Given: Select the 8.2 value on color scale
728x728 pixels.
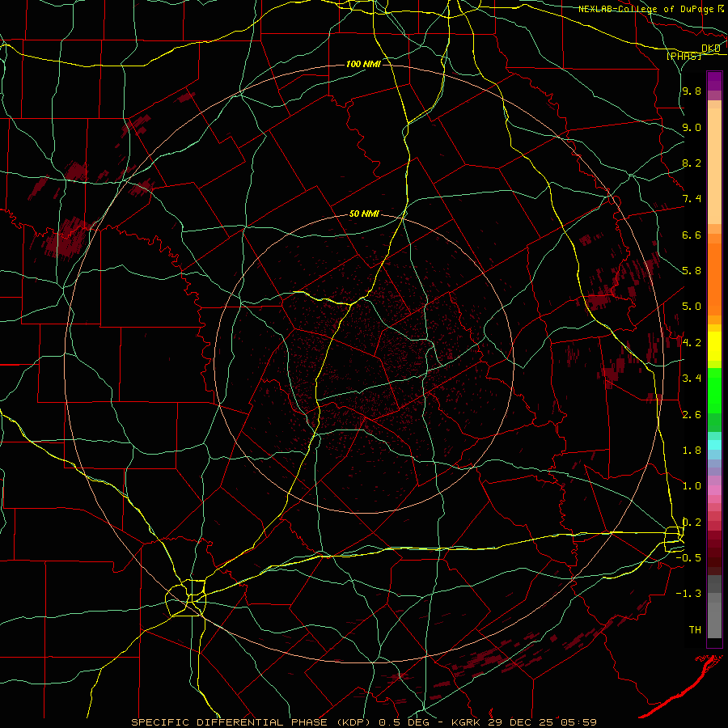Looking at the screenshot, I should coord(692,163).
